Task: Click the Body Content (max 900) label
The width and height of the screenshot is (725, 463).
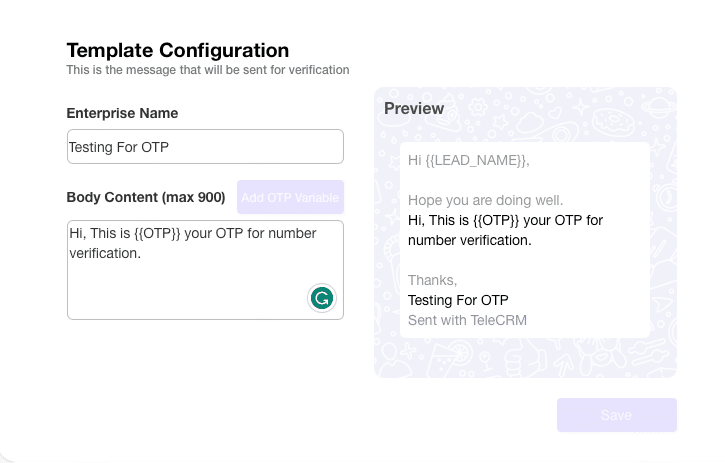Action: 146,197
